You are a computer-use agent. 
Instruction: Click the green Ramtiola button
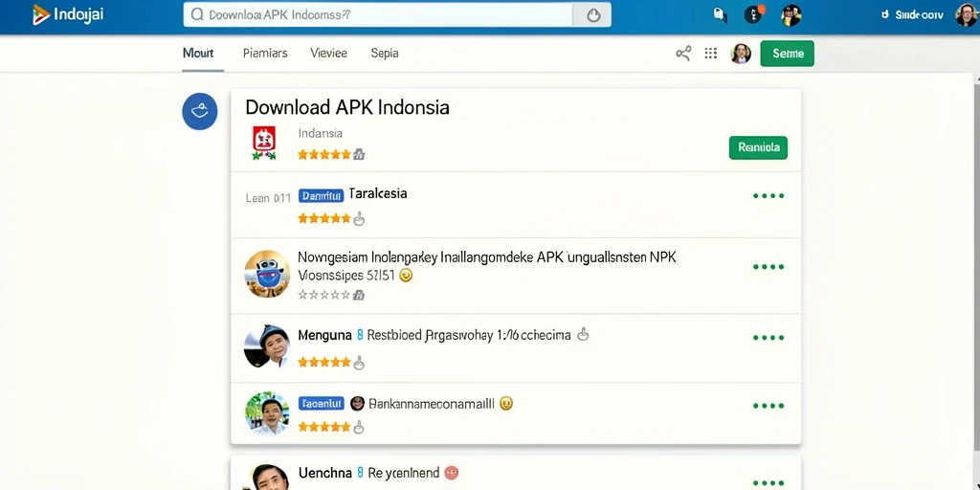point(758,147)
